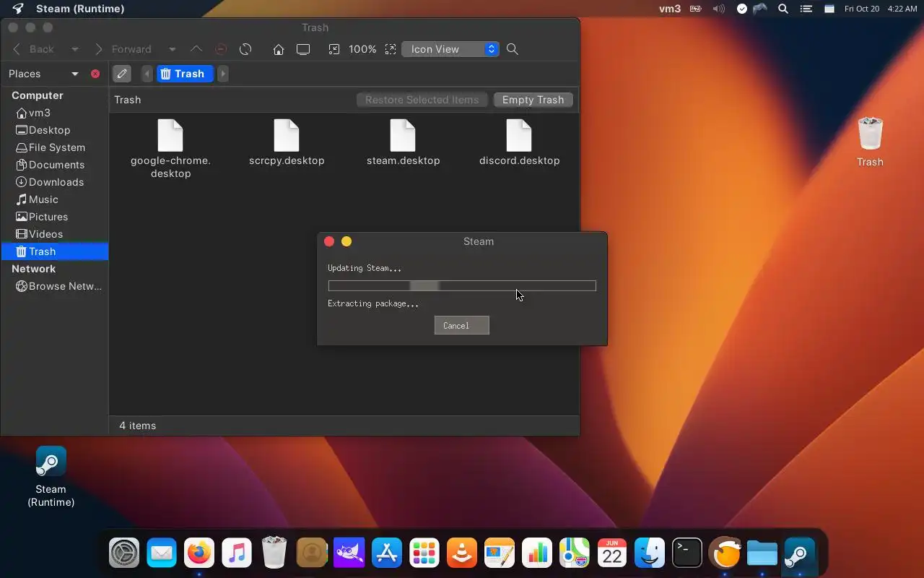Open File System in the sidebar
This screenshot has width=924, height=578.
click(54, 147)
